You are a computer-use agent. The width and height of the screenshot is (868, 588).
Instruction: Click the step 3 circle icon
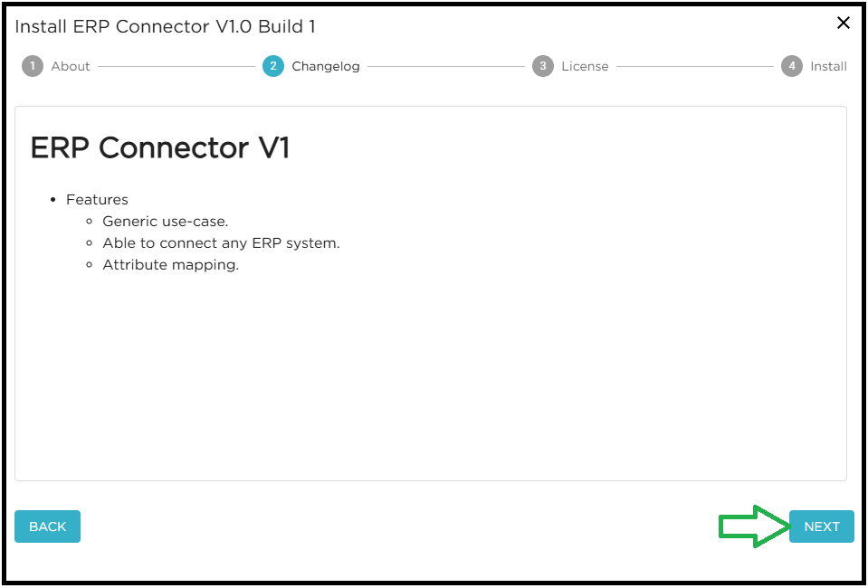tap(542, 66)
